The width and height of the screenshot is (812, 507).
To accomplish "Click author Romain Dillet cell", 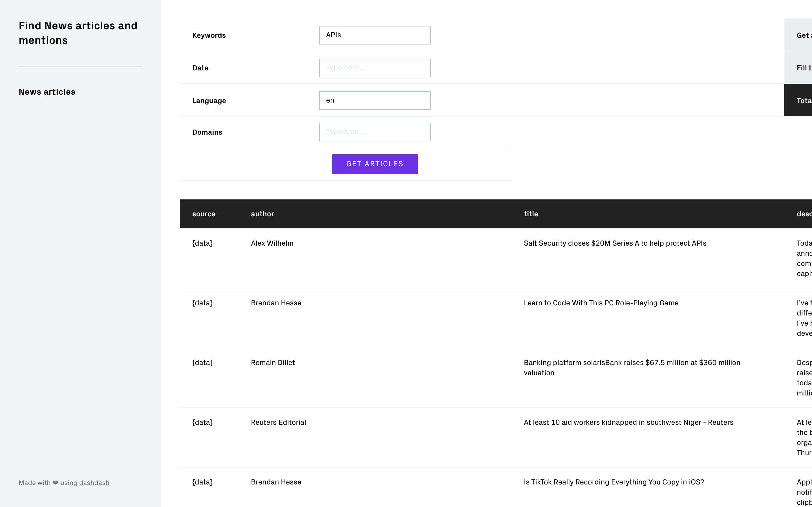I will pos(272,363).
